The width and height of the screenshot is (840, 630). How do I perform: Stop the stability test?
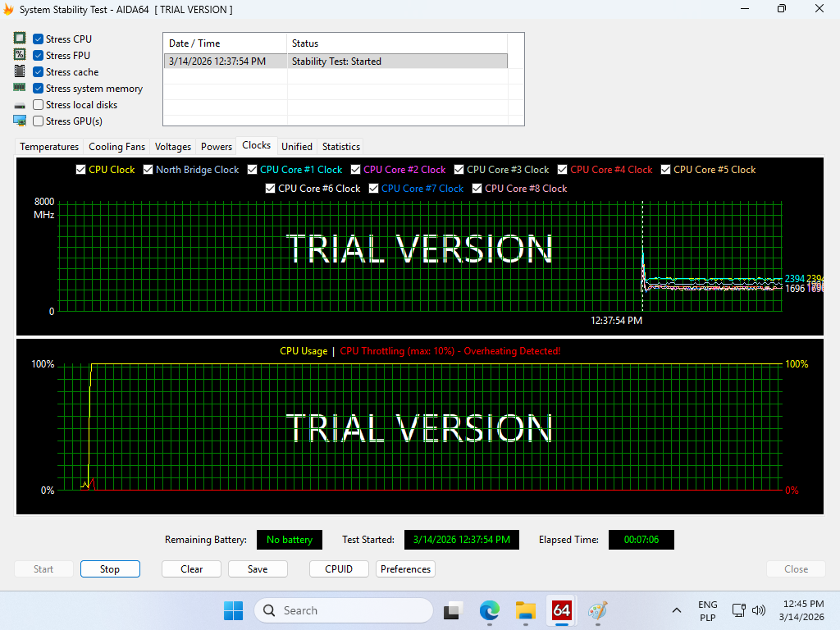click(x=110, y=569)
